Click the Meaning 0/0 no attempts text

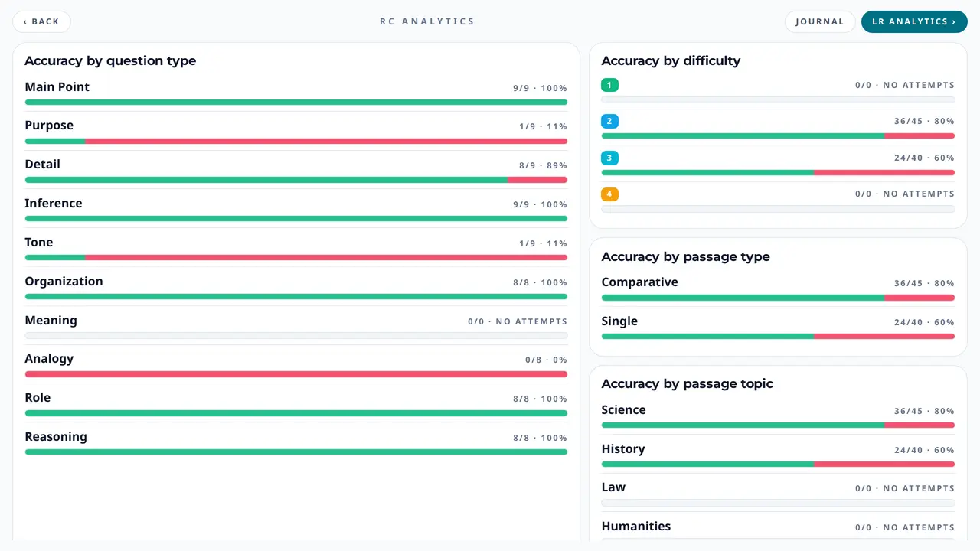point(518,321)
